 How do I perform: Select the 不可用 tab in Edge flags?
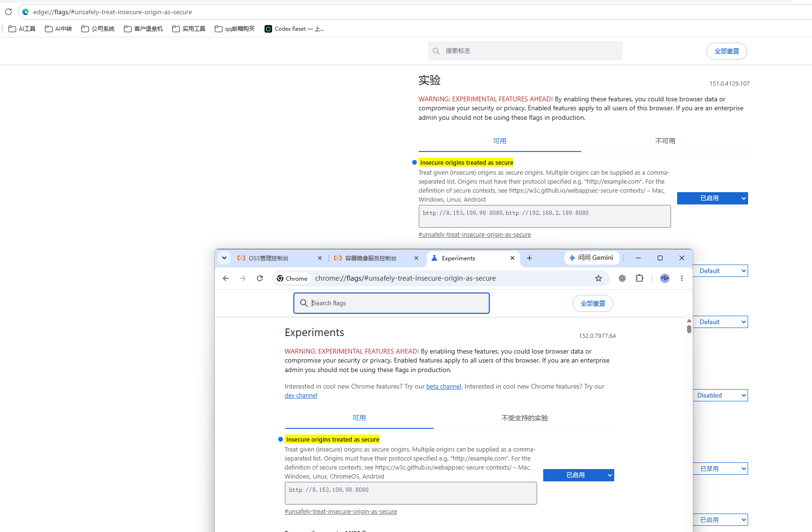point(665,141)
